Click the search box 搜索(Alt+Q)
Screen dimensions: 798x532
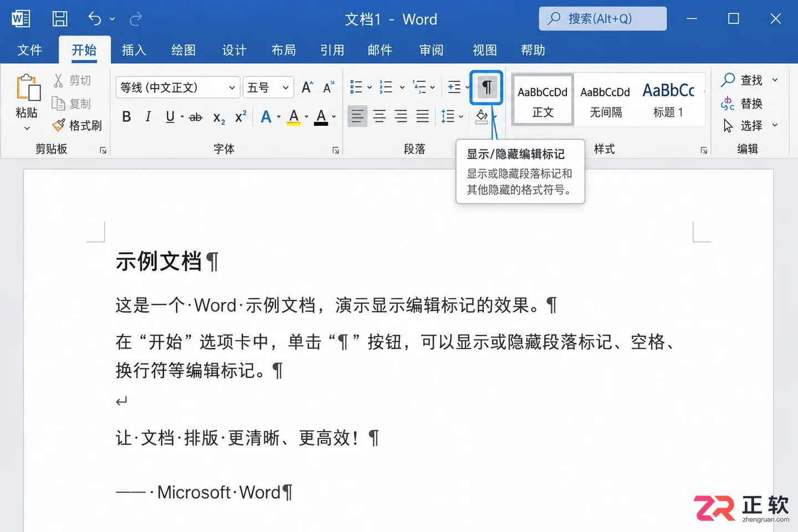click(602, 19)
